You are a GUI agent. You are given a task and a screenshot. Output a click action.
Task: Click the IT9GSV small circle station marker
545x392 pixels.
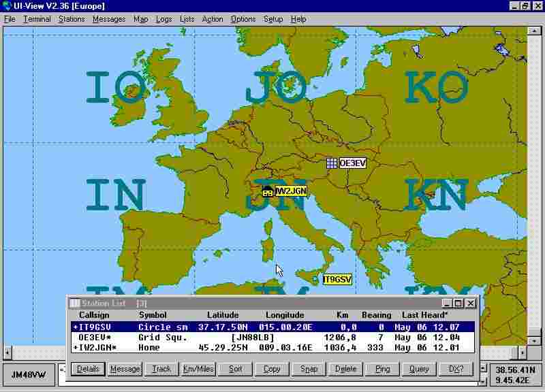[x=316, y=280]
